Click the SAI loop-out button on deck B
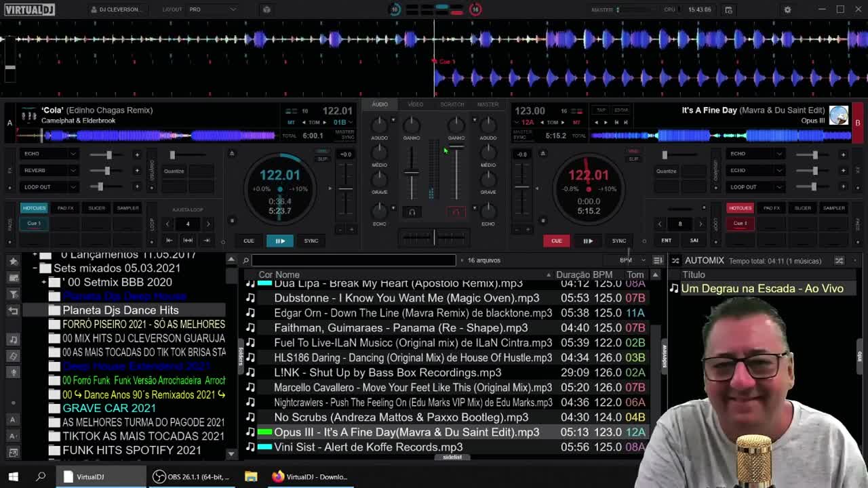Image resolution: width=868 pixels, height=488 pixels. [694, 241]
